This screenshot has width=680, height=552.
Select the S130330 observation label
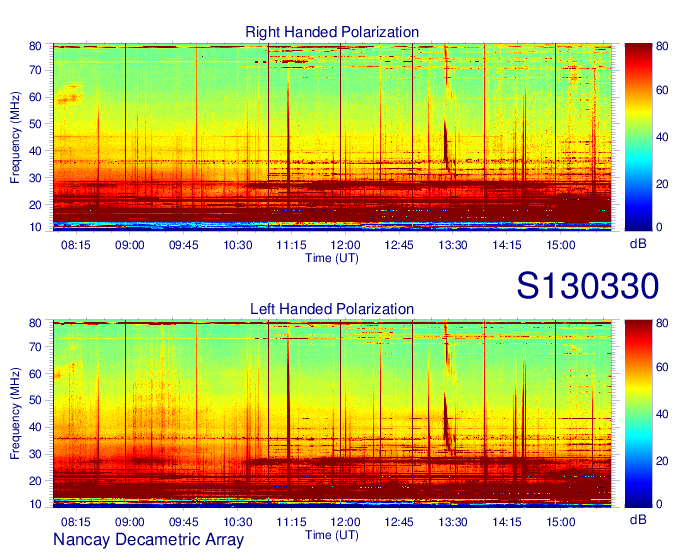(588, 286)
